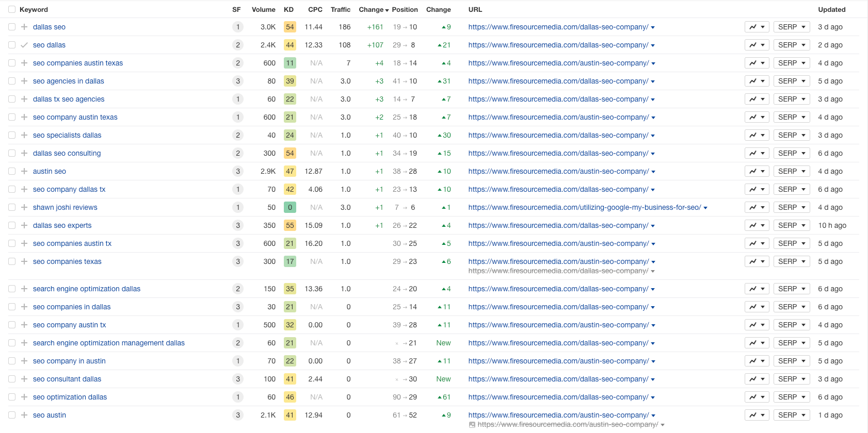Tick checkbox for 'seo company dallas tx'
The width and height of the screenshot is (868, 433).
click(12, 189)
